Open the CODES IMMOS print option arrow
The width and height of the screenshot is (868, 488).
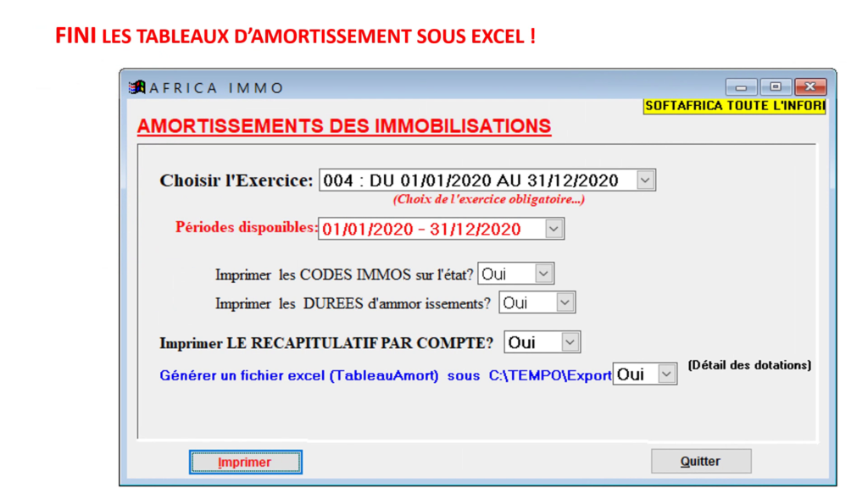pos(544,274)
